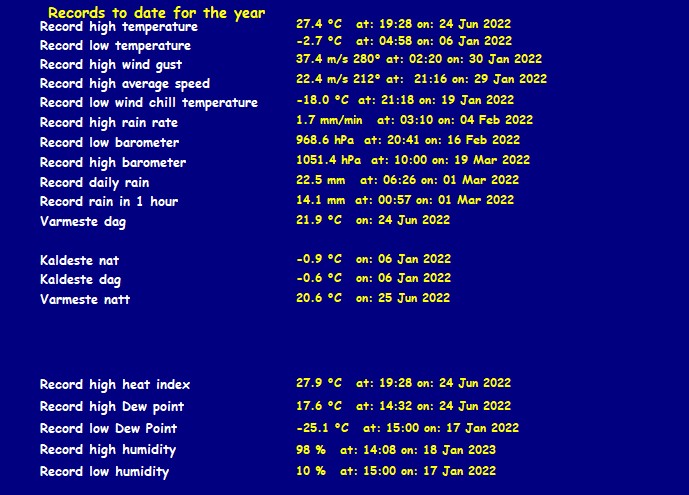
Task: Select the Kaldeste dag value -0.6 °C
Action: 319,279
